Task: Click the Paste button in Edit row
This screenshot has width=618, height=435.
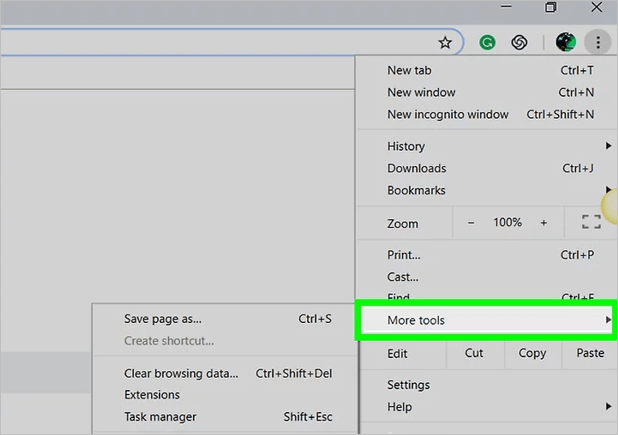Action: coord(590,353)
